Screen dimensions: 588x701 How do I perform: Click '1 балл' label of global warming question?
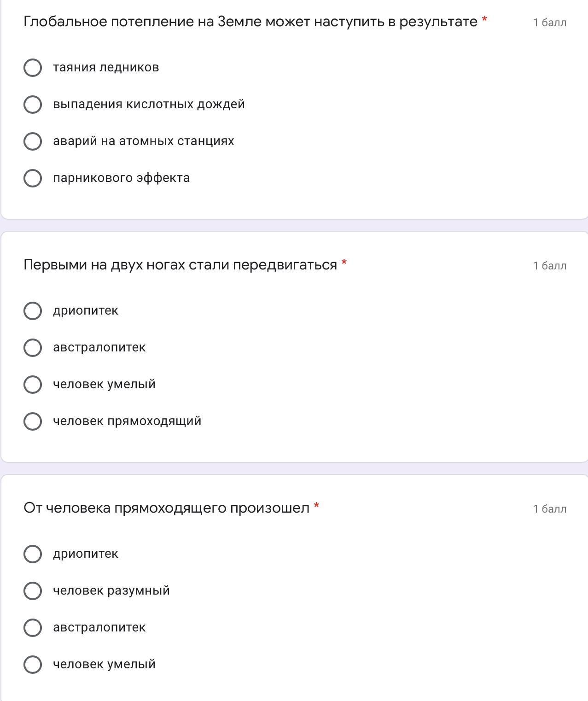(x=549, y=23)
